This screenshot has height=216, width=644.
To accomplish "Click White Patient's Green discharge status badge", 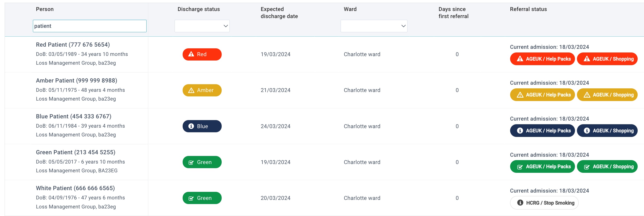I will (202, 198).
